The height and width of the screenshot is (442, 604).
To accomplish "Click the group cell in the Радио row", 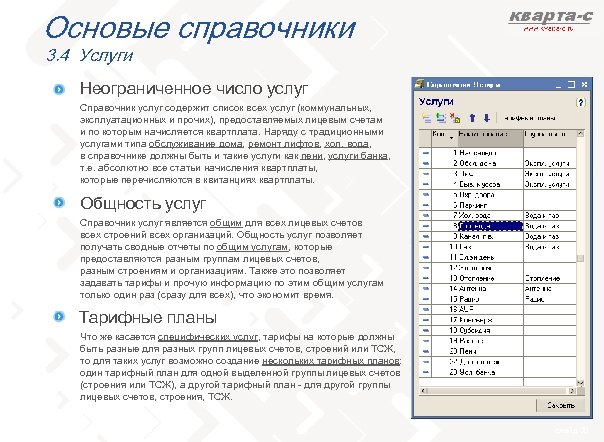I will (x=550, y=299).
